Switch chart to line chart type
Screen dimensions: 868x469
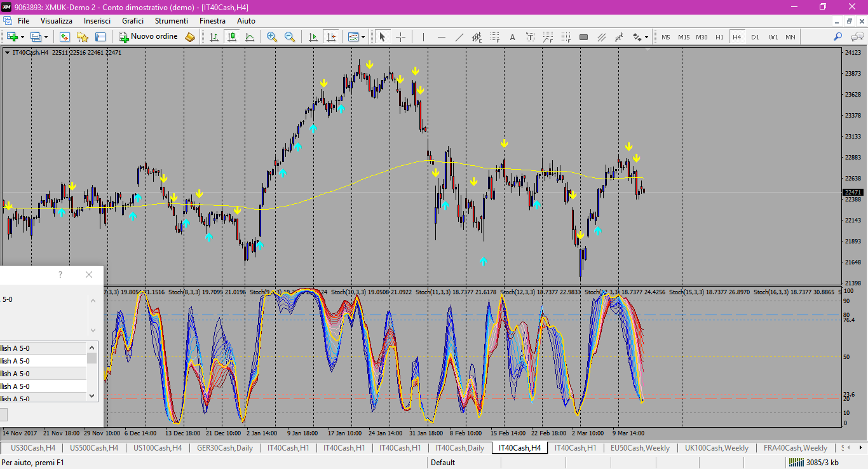tap(250, 37)
